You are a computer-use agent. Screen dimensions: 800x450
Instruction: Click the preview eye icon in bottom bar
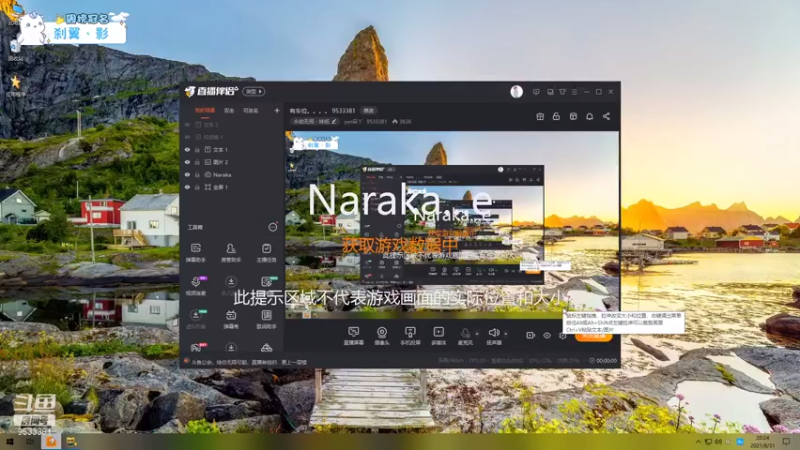[547, 335]
